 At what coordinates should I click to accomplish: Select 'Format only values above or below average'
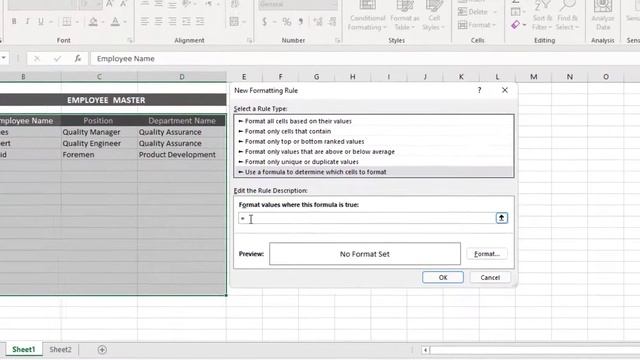coord(374,152)
